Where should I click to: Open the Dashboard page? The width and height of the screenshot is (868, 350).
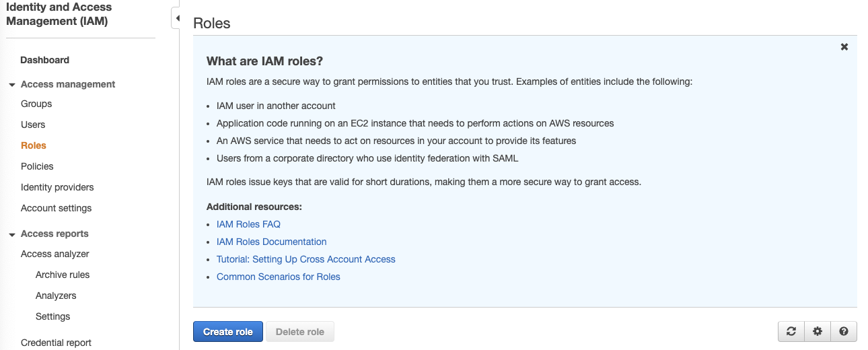pyautogui.click(x=45, y=60)
